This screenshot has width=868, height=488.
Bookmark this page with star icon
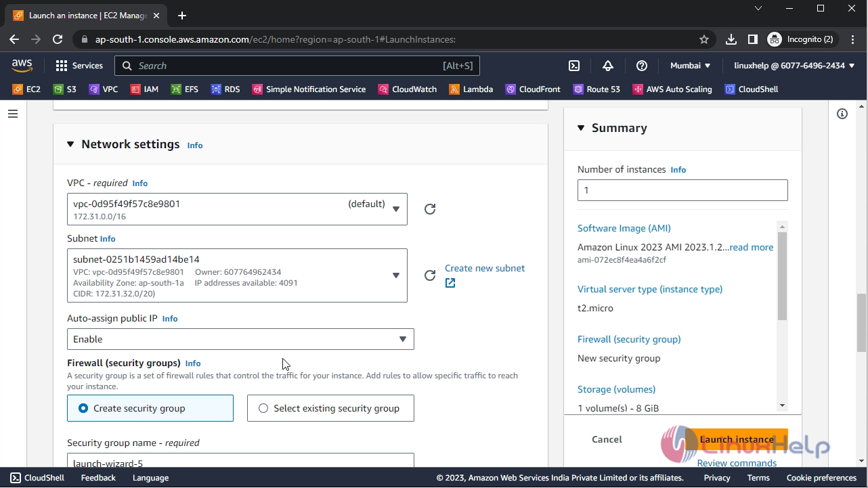tap(704, 39)
